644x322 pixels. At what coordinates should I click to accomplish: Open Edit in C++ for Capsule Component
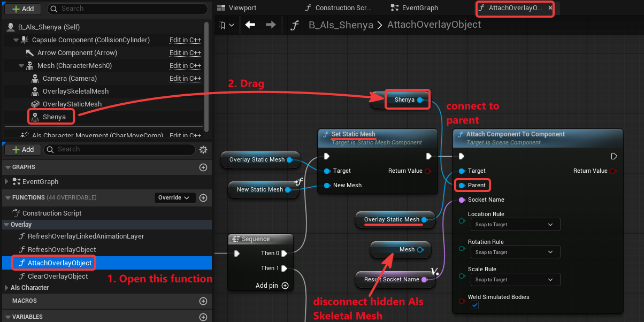(185, 40)
